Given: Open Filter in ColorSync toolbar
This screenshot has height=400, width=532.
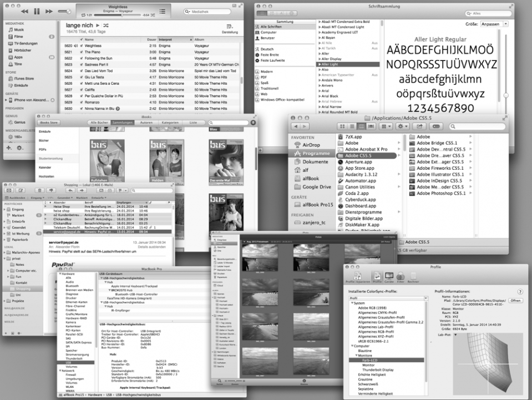Looking at the screenshot, I should (x=401, y=277).
